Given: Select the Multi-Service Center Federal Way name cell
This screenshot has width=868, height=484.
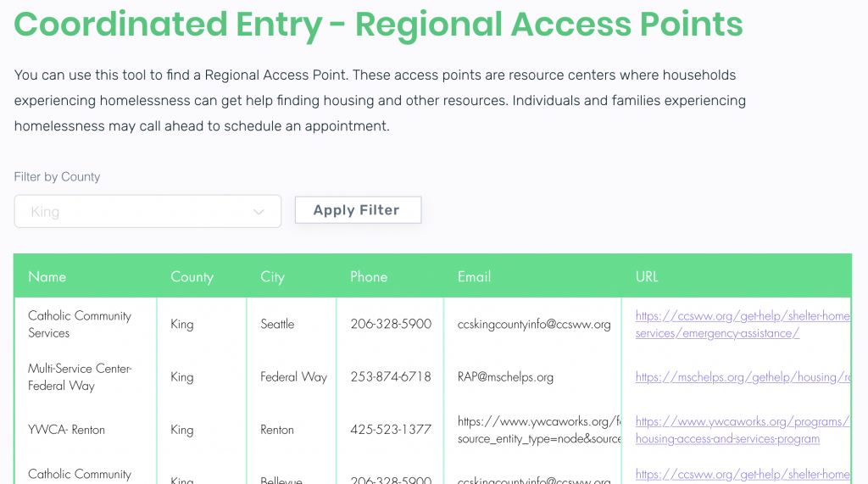Looking at the screenshot, I should [x=86, y=377].
